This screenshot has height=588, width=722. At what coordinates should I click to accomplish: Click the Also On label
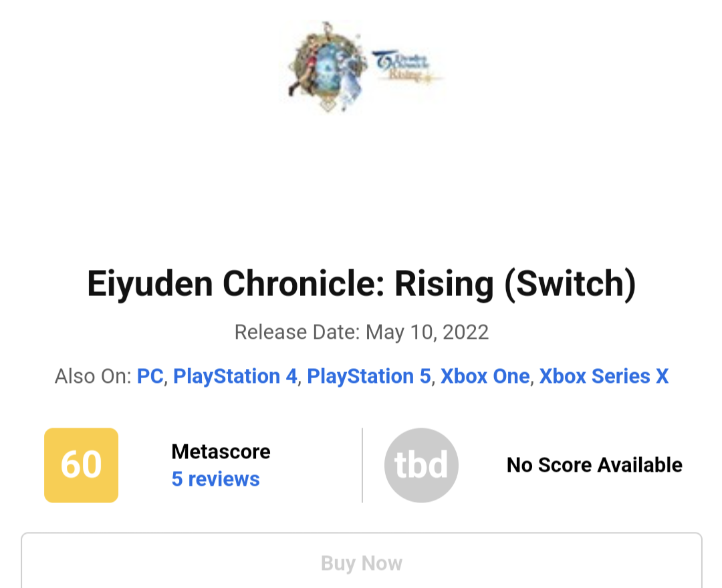92,376
